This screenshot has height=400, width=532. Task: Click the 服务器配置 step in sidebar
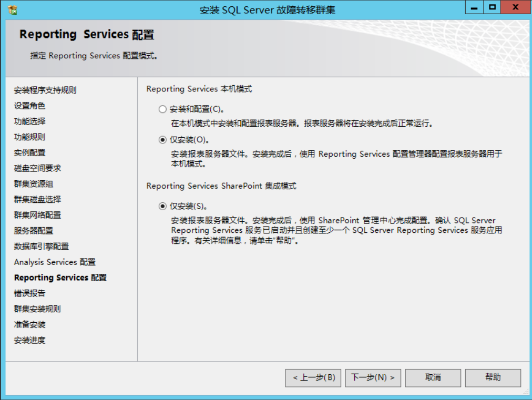[x=34, y=231]
